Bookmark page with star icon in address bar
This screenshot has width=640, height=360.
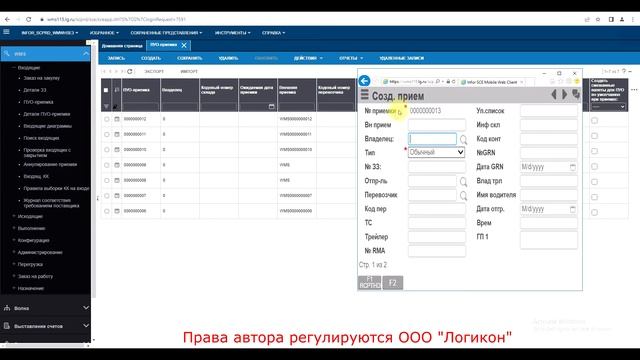tap(598, 19)
